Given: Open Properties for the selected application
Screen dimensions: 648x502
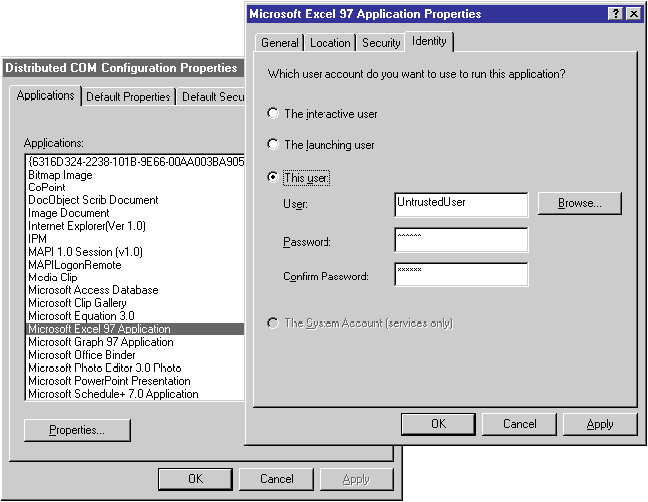Looking at the screenshot, I should click(77, 430).
